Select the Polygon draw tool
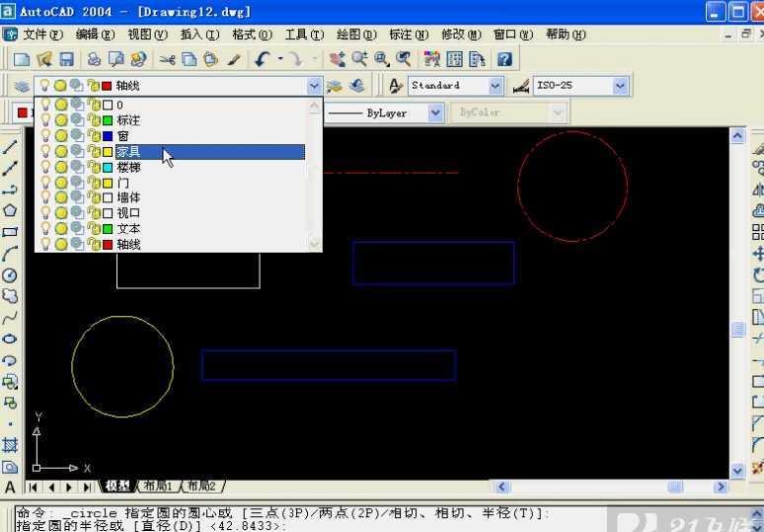Screen dimensions: 764x532 click(x=10, y=210)
